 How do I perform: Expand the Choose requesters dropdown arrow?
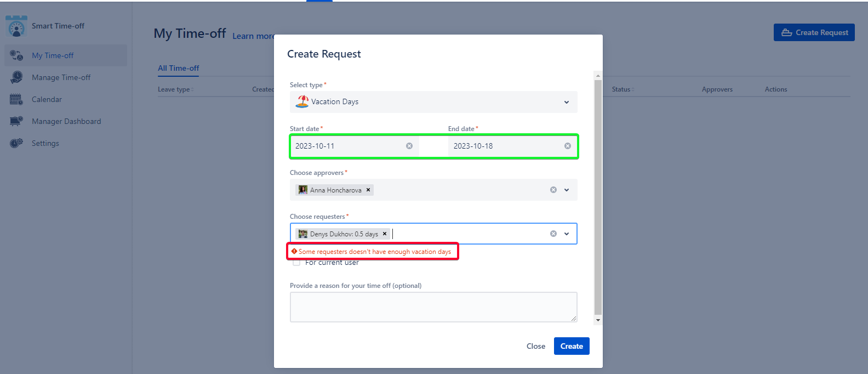(x=567, y=234)
